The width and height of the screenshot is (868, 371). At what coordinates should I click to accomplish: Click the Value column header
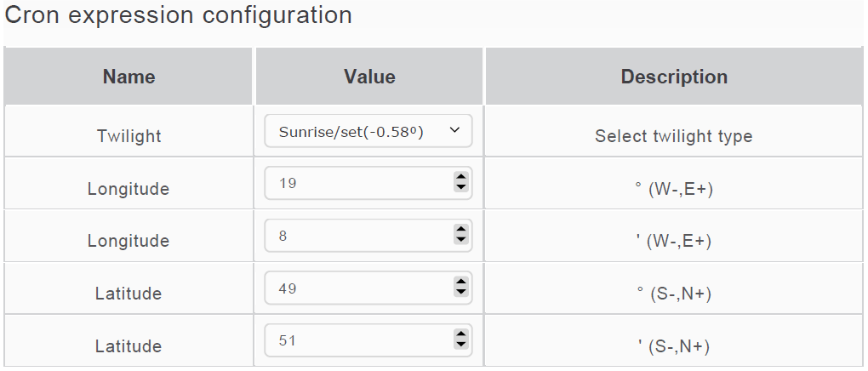[x=369, y=77]
